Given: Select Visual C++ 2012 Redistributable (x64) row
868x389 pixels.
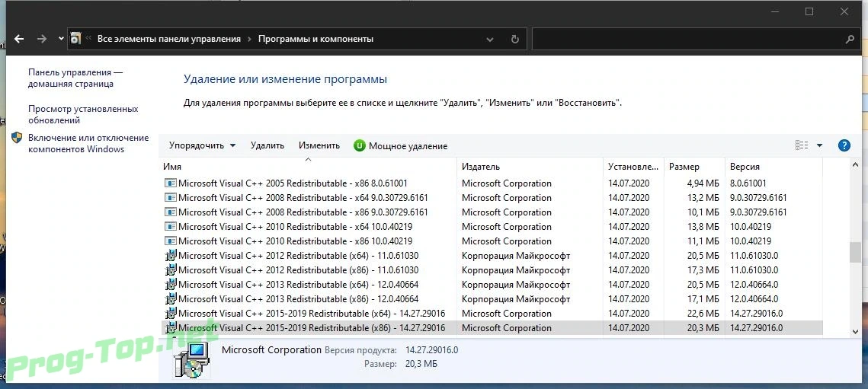Looking at the screenshot, I should point(492,256).
